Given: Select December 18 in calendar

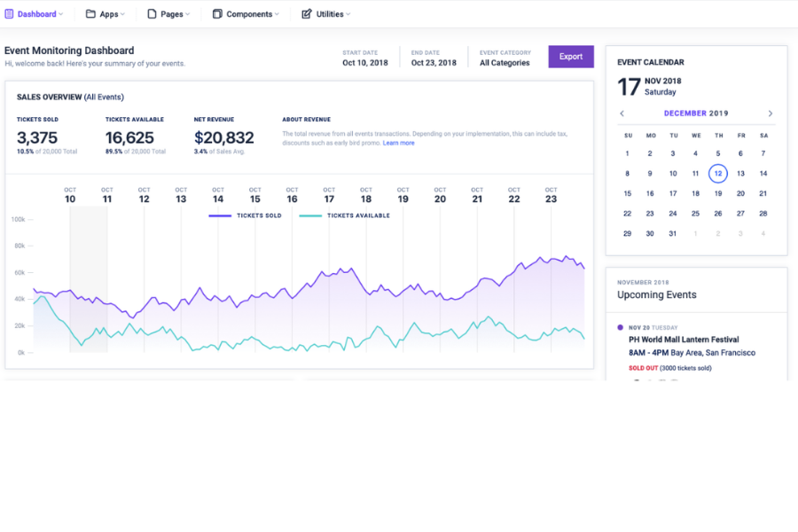Looking at the screenshot, I should tap(695, 193).
